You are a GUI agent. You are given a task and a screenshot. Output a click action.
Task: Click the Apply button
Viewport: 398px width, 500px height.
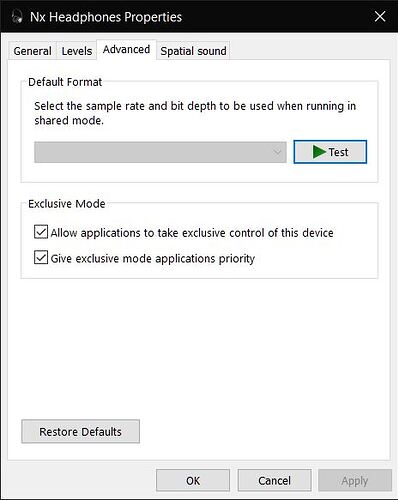pos(355,480)
